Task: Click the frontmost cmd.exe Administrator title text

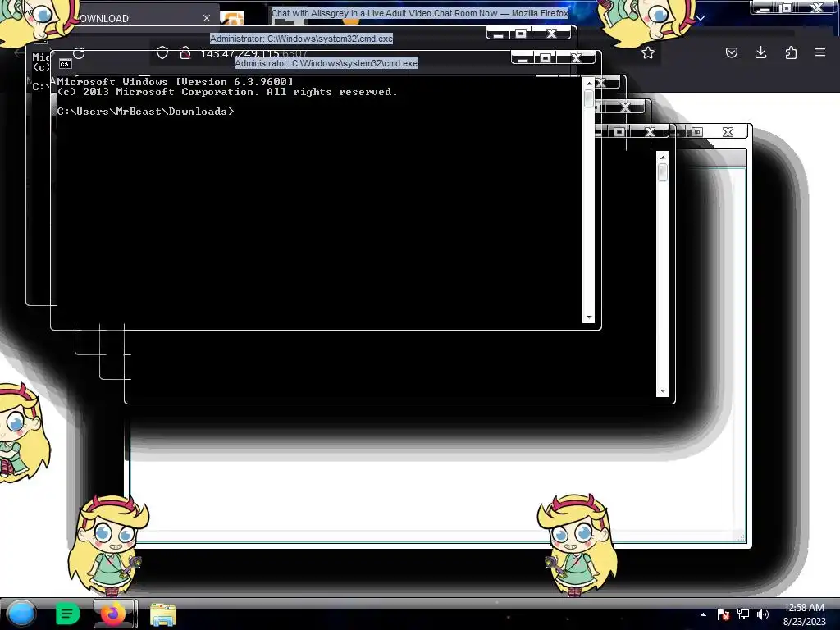Action: (x=326, y=63)
